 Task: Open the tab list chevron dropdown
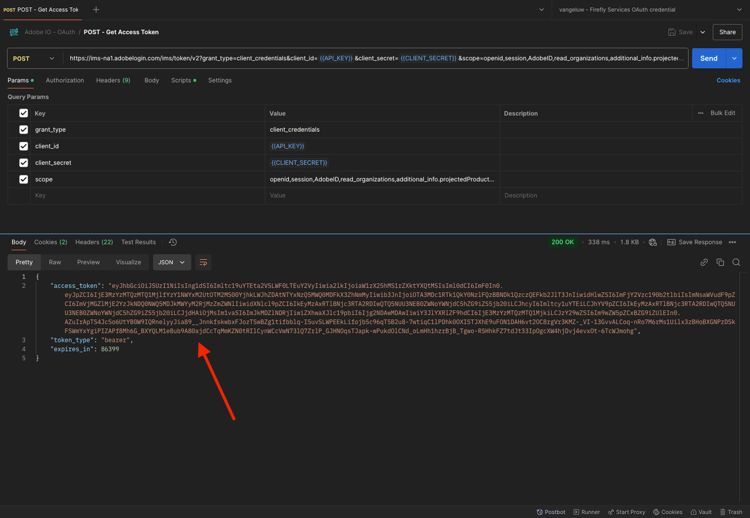click(x=541, y=10)
